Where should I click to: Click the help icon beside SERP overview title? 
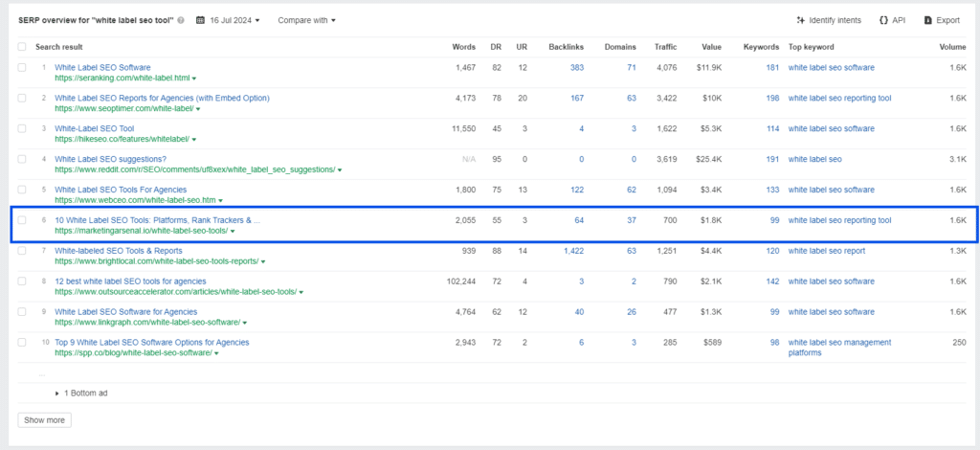coord(181,20)
